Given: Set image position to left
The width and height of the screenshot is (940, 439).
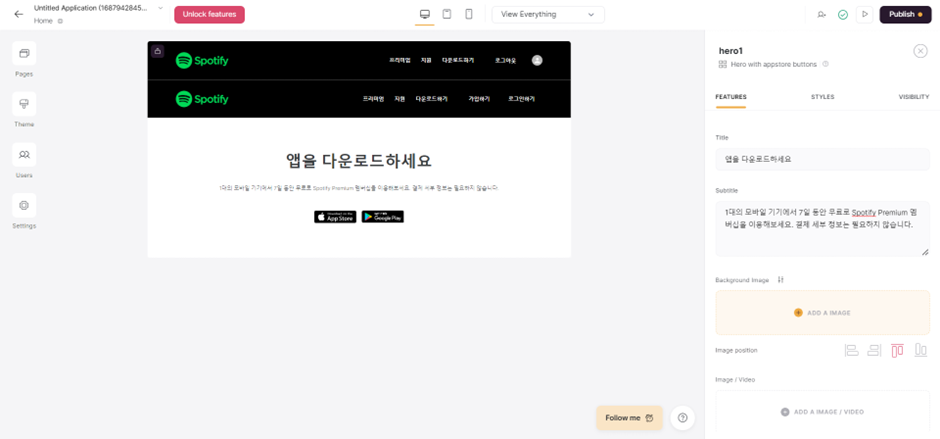Looking at the screenshot, I should [851, 350].
